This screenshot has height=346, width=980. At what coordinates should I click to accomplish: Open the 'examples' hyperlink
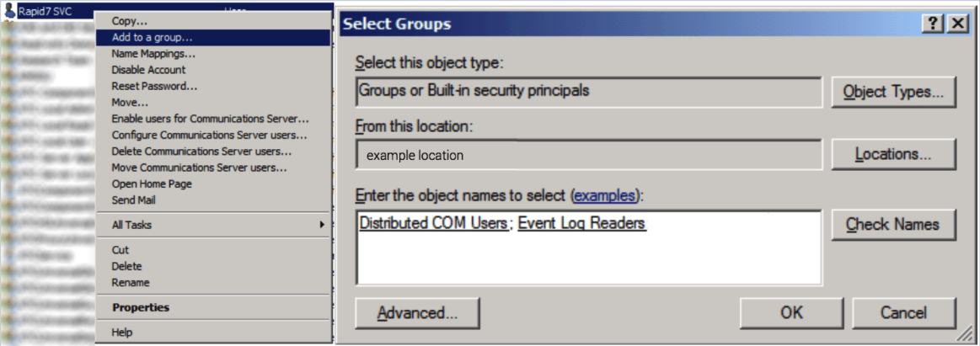pos(602,196)
